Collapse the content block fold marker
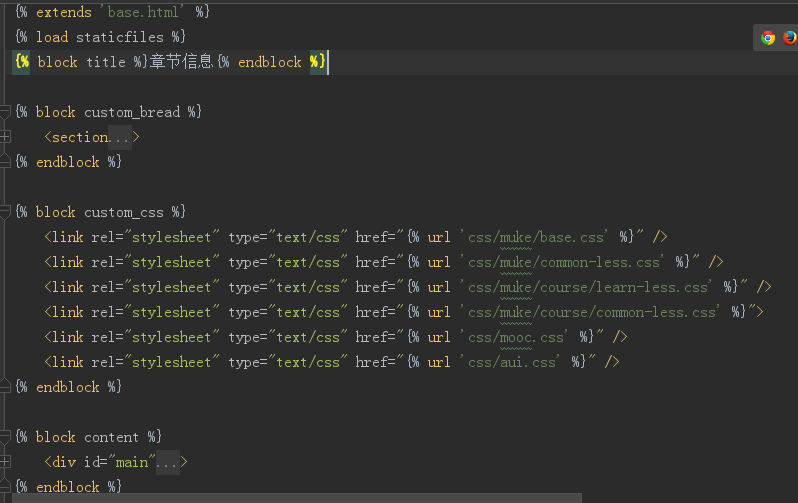 point(5,437)
